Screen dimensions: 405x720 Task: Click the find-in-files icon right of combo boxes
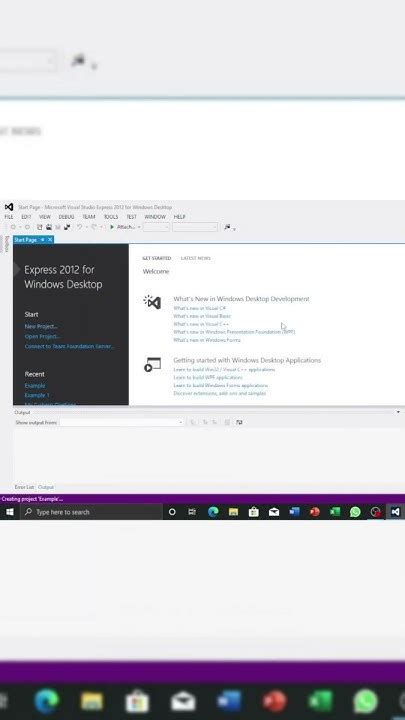click(227, 227)
